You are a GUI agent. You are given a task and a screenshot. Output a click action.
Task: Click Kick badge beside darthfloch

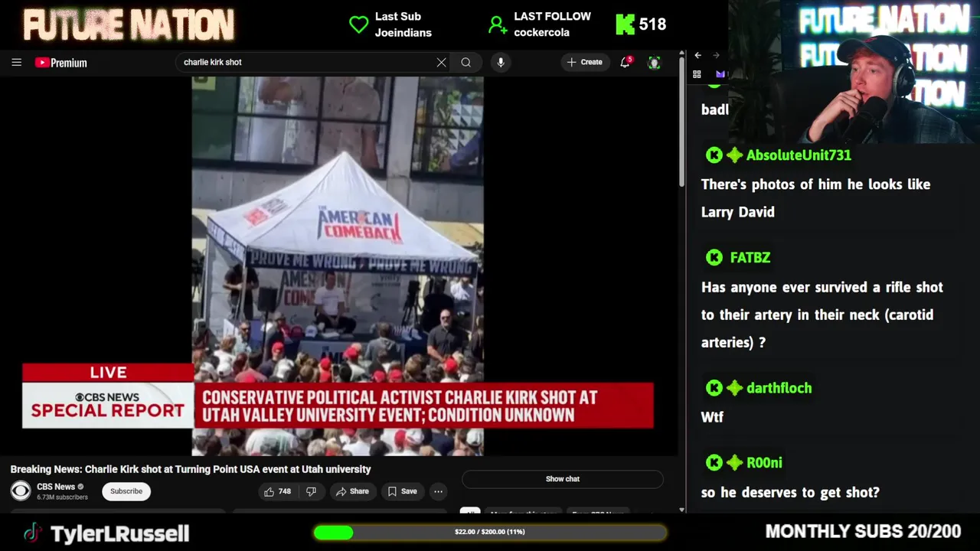coord(714,388)
